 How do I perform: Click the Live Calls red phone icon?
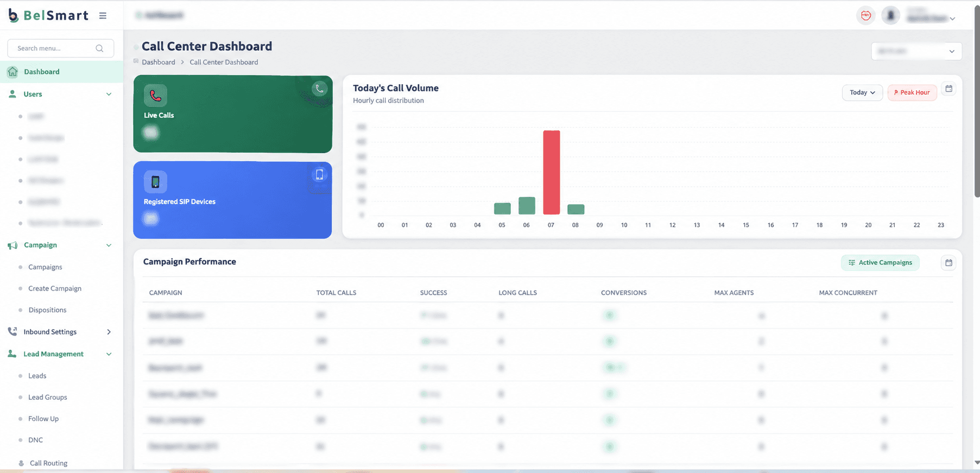coord(155,96)
